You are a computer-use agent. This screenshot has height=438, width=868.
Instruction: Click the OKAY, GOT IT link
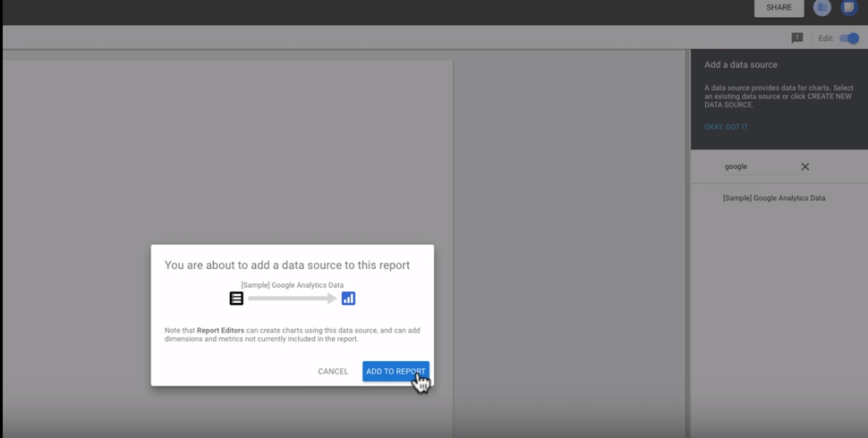click(x=726, y=127)
